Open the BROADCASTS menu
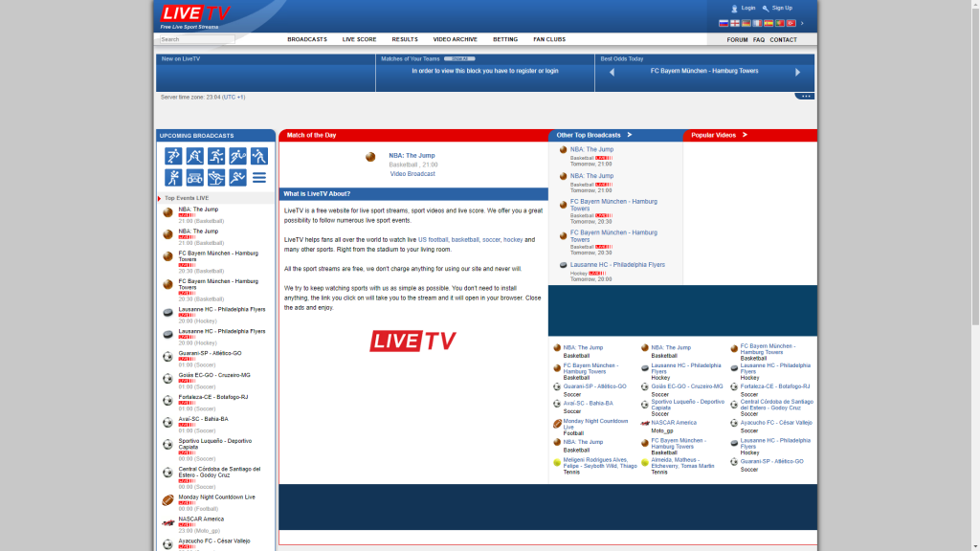The height and width of the screenshot is (551, 980). tap(307, 39)
